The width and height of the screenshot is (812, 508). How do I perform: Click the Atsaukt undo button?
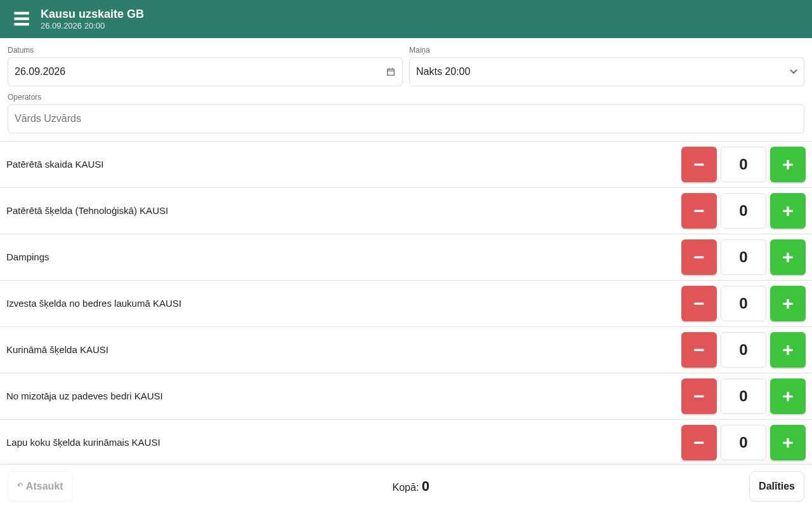point(40,486)
